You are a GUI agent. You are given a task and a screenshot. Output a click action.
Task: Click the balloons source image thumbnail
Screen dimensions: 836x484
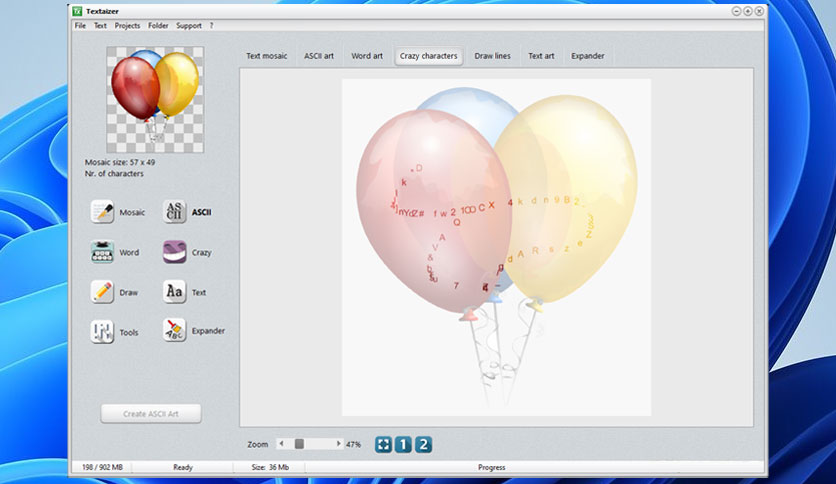point(155,100)
